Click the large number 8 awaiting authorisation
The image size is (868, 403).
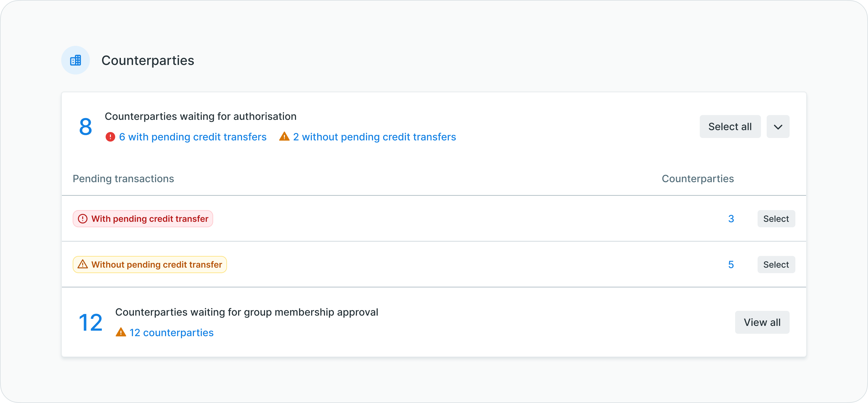tap(86, 127)
